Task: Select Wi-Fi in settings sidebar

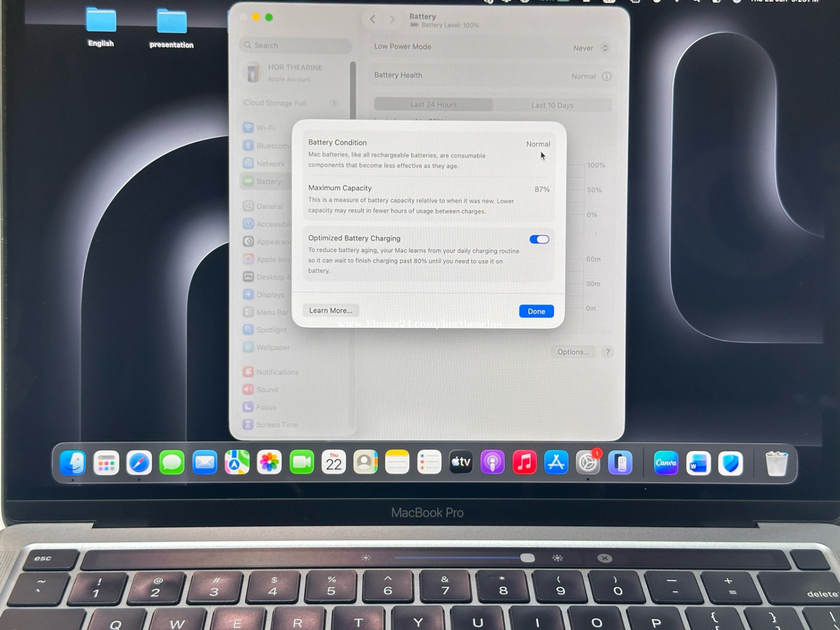Action: (265, 128)
